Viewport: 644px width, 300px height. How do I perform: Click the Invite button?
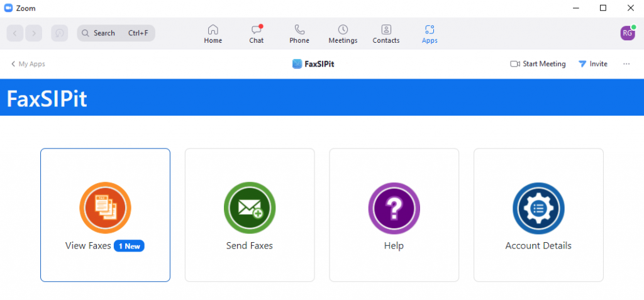pyautogui.click(x=592, y=64)
